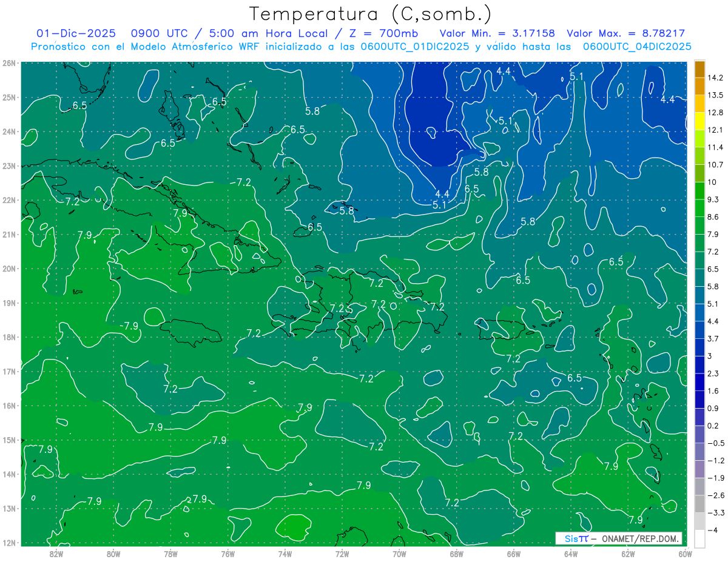Pick the purple swatch between -1.9 and -1.2
The image size is (728, 562).
pos(699,469)
